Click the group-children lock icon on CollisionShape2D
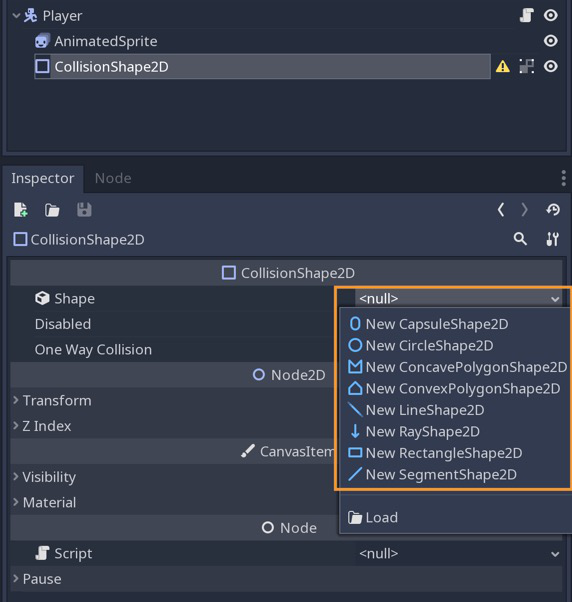The height and width of the screenshot is (602, 572). [526, 66]
